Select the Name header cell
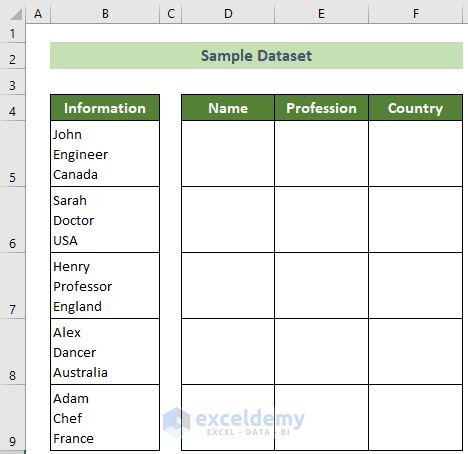The image size is (468, 454). tap(228, 108)
